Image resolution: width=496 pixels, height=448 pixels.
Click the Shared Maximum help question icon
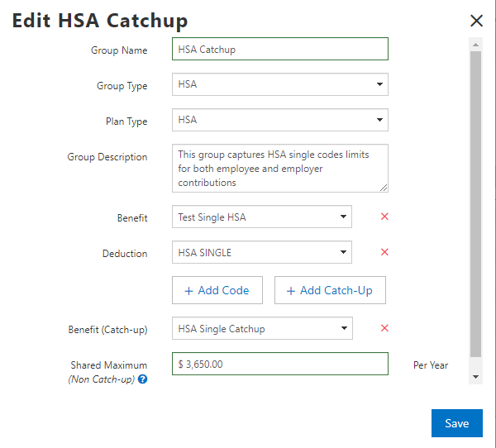tap(142, 379)
